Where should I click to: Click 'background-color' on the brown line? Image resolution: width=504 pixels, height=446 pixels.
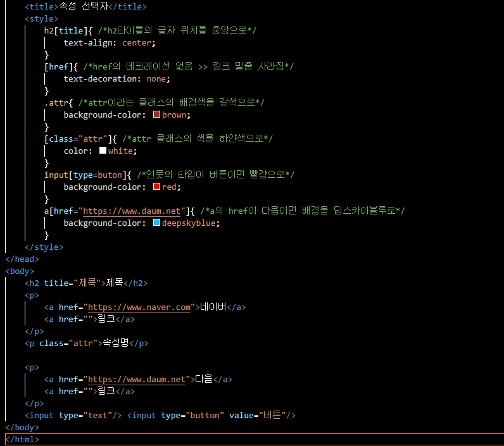tap(103, 115)
